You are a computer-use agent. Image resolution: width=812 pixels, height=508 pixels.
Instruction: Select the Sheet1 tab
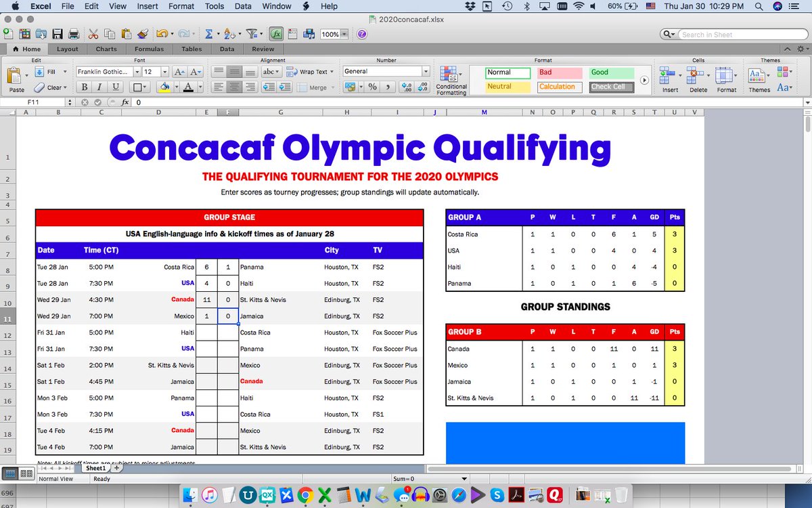coord(95,468)
